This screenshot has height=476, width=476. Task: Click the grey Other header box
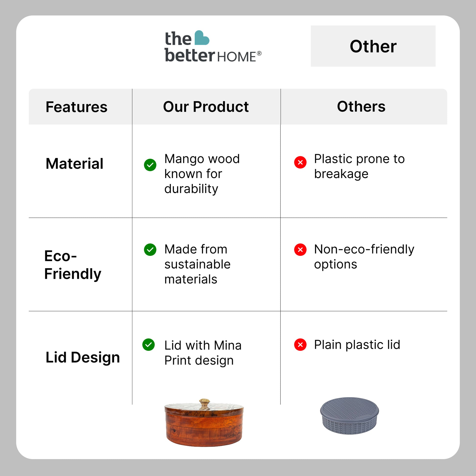tap(373, 46)
